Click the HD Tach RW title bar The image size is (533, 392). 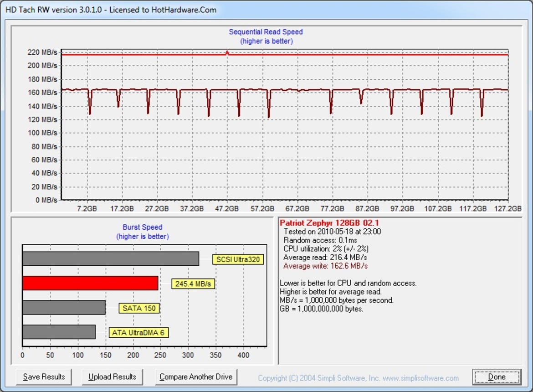tap(109, 10)
